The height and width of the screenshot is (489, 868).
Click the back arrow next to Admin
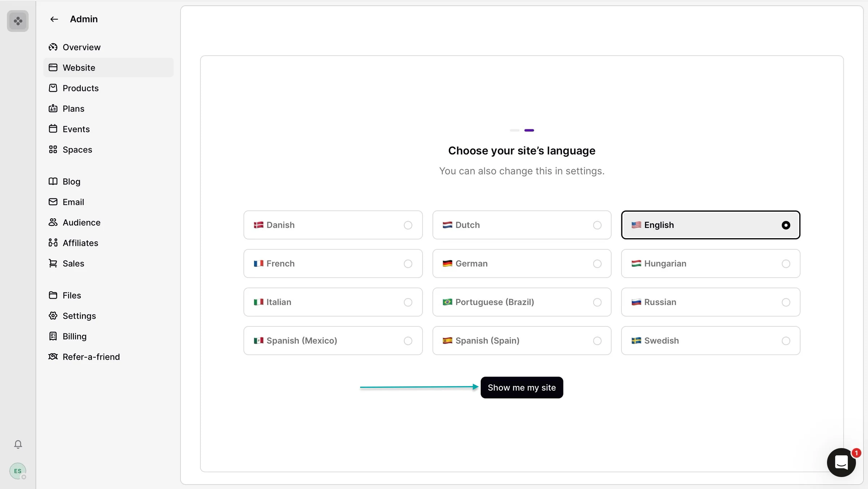pyautogui.click(x=54, y=19)
